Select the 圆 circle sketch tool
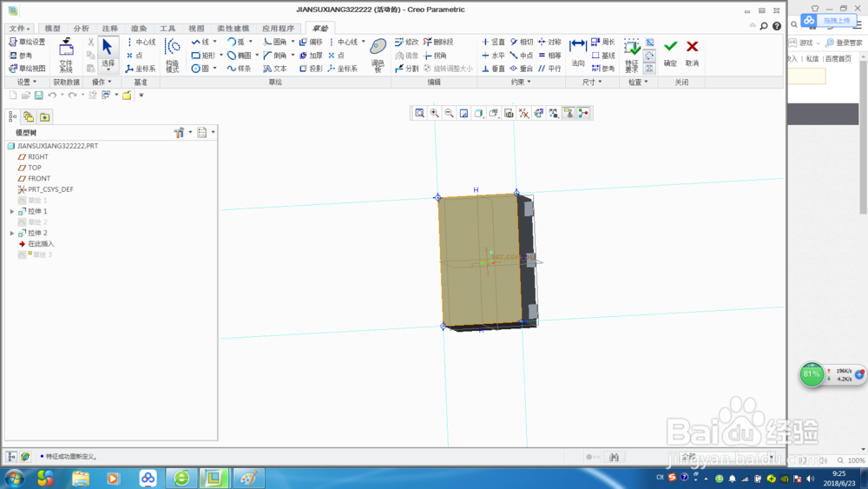The width and height of the screenshot is (868, 489). tap(201, 69)
